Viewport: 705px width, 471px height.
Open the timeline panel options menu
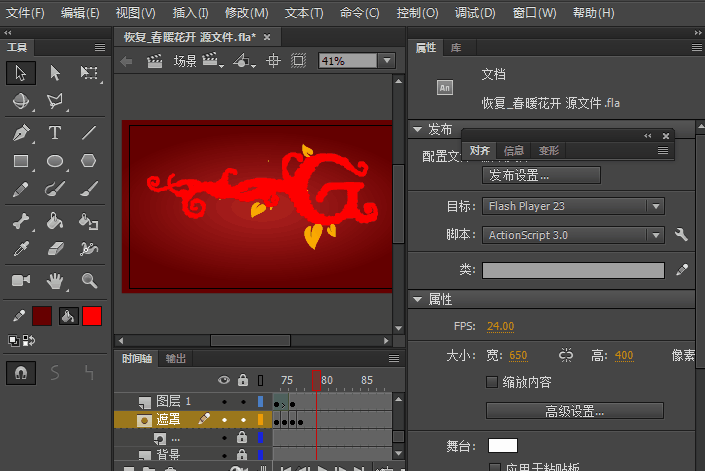pos(394,358)
